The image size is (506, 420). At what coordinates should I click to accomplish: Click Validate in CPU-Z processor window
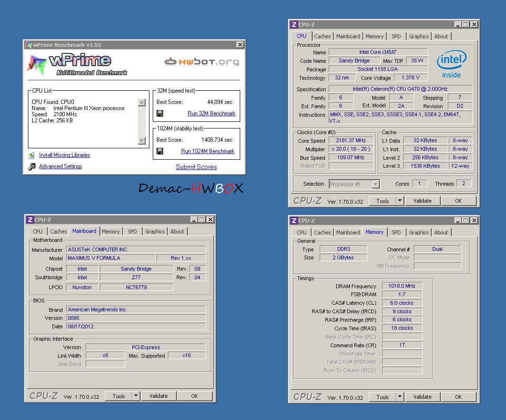click(x=422, y=201)
